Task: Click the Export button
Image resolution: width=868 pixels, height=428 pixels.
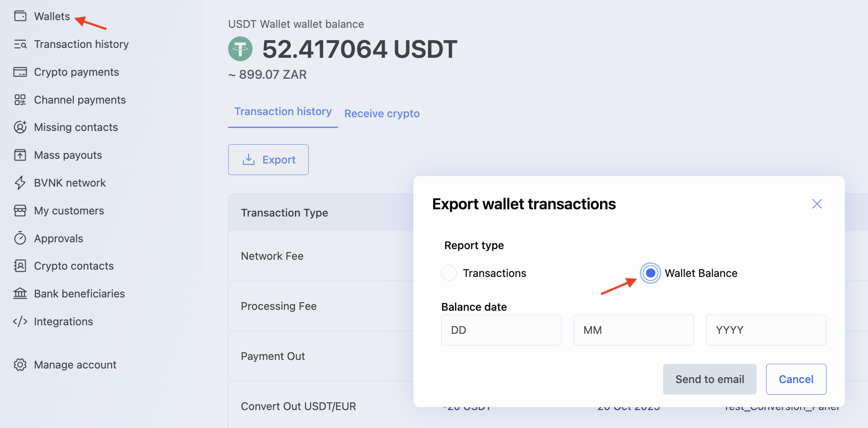Action: [268, 160]
